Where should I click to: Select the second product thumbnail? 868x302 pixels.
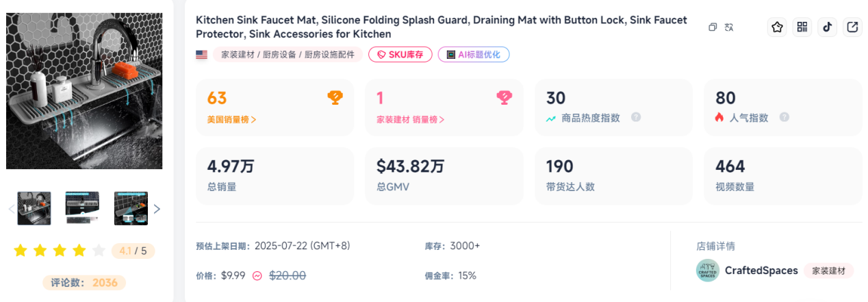point(82,208)
